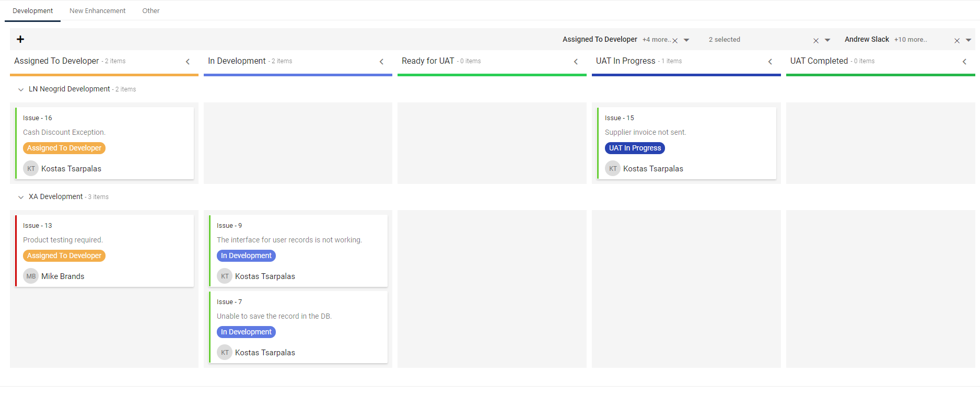This screenshot has width=980, height=395.
Task: Collapse the UAT Completed column
Action: click(x=964, y=62)
